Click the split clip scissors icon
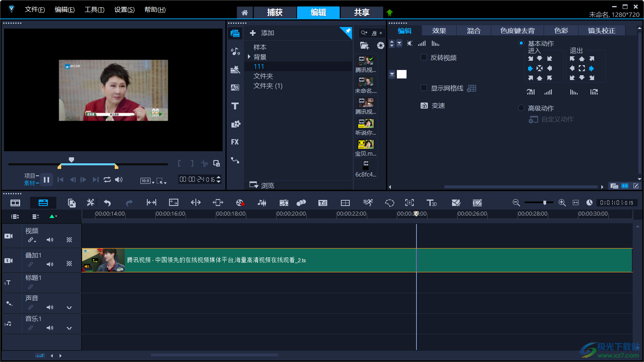 pos(204,163)
